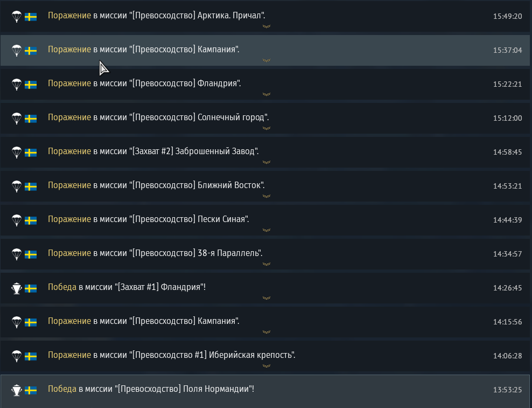532x408 pixels.
Task: Expand chevron under Солнечный город entry
Action: coord(266,128)
